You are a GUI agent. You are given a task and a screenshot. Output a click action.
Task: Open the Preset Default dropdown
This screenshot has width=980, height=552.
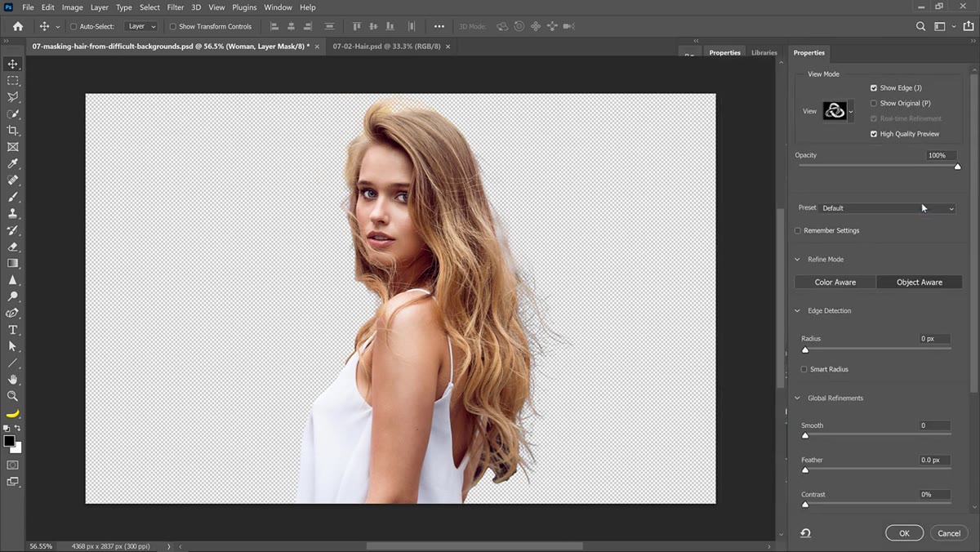888,208
